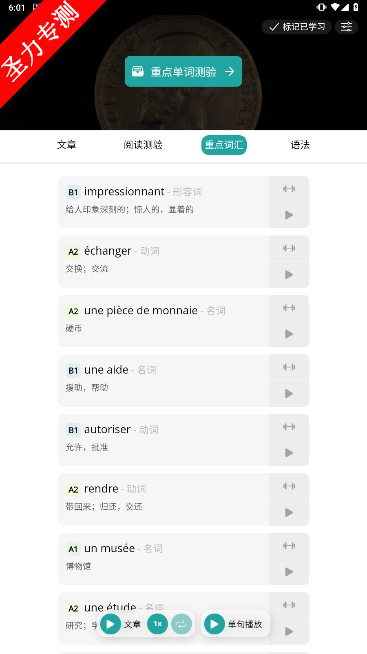Tap the dumbbell icon for une pièce de monnaie
367x654 pixels.
(289, 308)
